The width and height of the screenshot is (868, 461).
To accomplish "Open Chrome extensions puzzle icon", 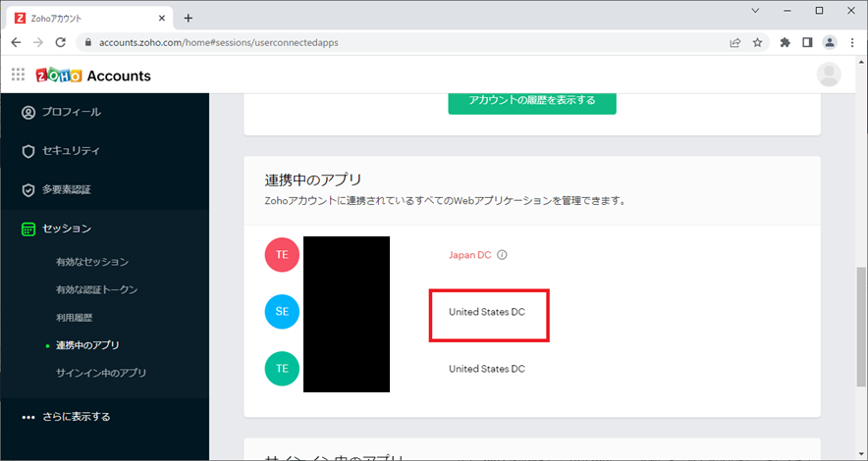I will click(x=785, y=42).
